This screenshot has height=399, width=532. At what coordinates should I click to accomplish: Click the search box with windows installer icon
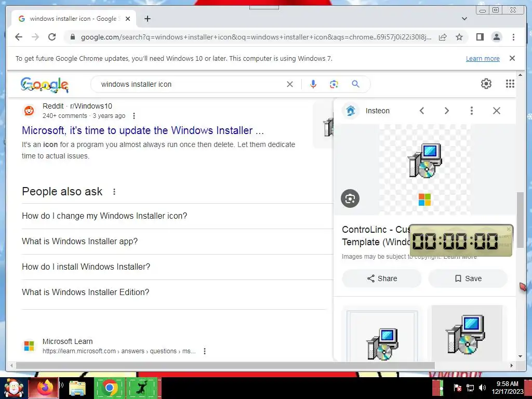190,84
